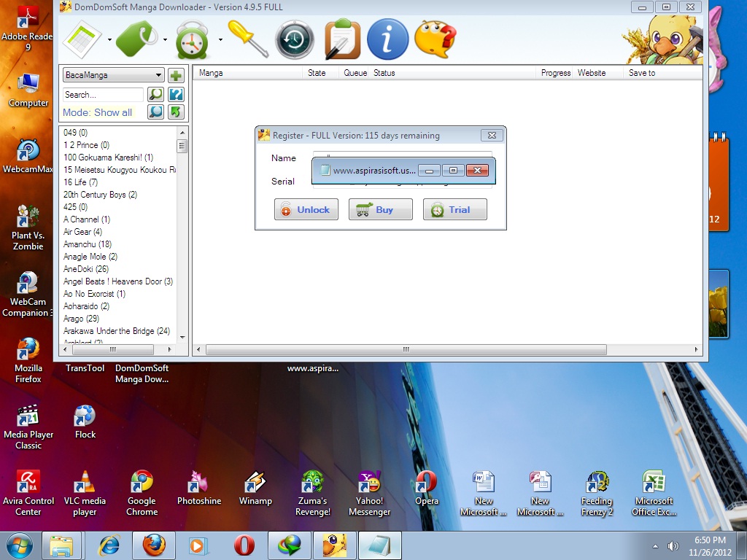Sort by the Website column header
The height and width of the screenshot is (560, 747).
click(x=598, y=73)
